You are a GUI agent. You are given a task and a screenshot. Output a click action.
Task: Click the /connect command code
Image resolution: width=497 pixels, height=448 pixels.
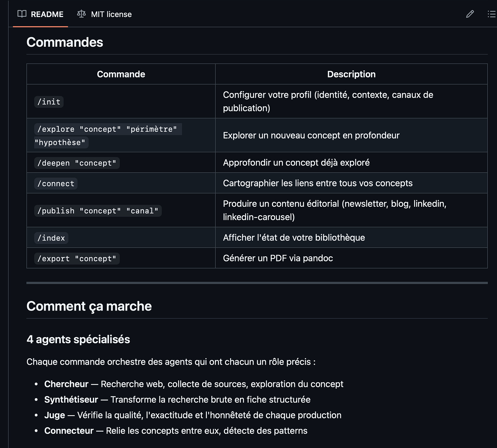coord(56,184)
